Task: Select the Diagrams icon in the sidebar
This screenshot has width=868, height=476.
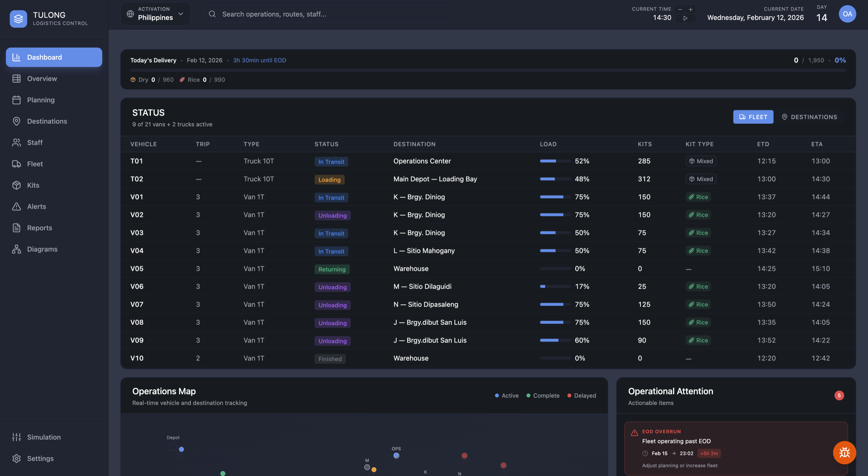Action: tap(17, 249)
